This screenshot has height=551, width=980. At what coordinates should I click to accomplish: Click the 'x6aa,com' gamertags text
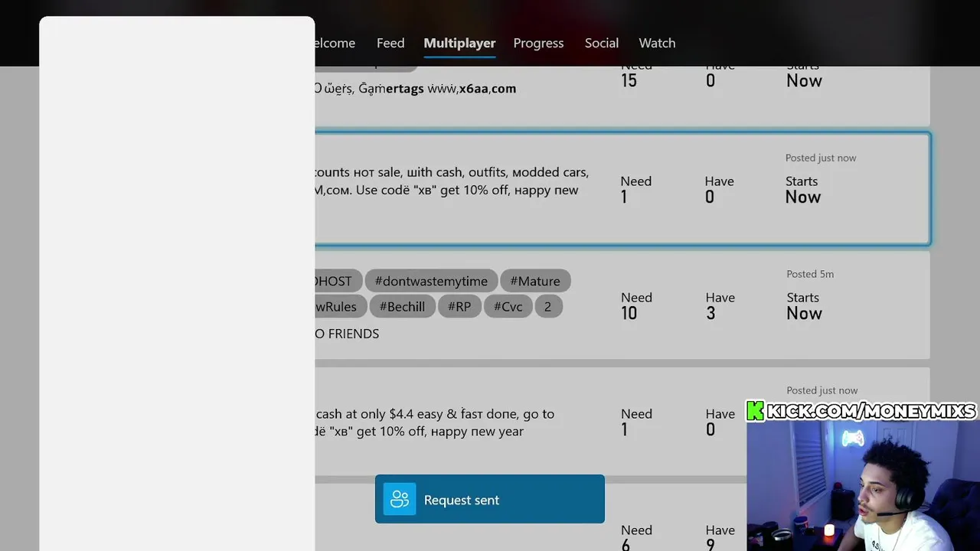point(488,88)
